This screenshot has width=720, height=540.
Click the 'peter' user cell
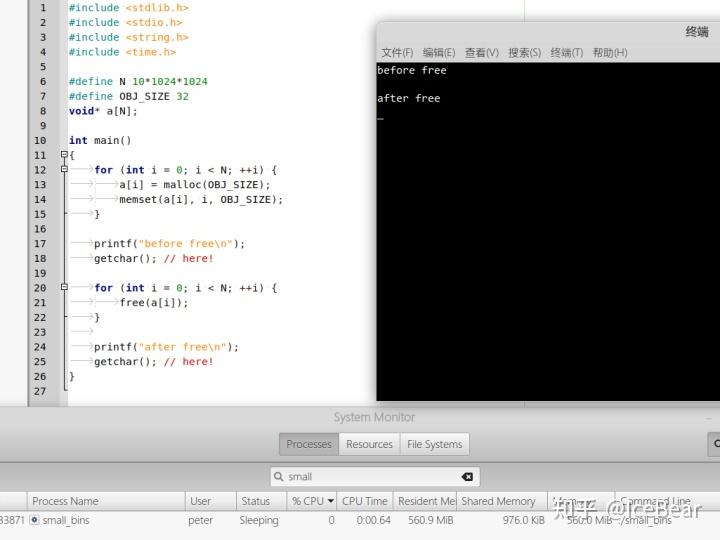point(200,520)
